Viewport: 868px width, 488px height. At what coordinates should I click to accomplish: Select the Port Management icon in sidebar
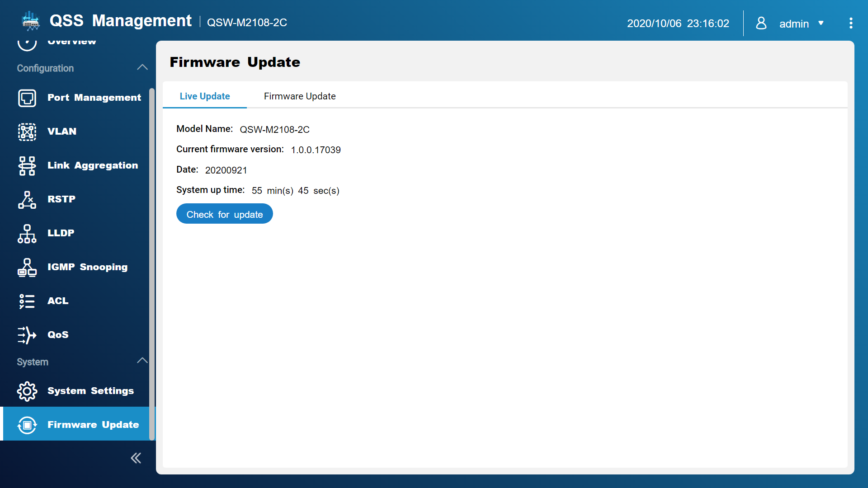[27, 98]
